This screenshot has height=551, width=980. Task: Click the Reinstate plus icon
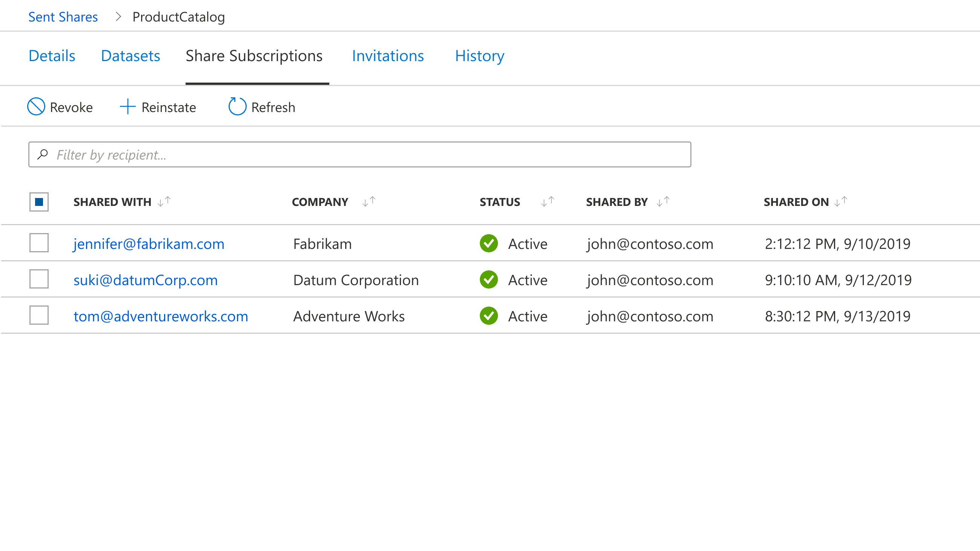click(127, 107)
